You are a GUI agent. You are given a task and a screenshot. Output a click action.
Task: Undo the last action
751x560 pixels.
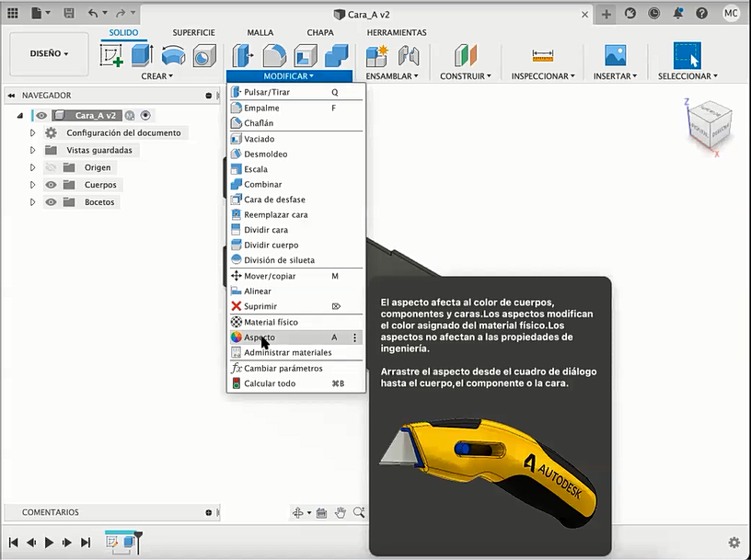pos(93,14)
